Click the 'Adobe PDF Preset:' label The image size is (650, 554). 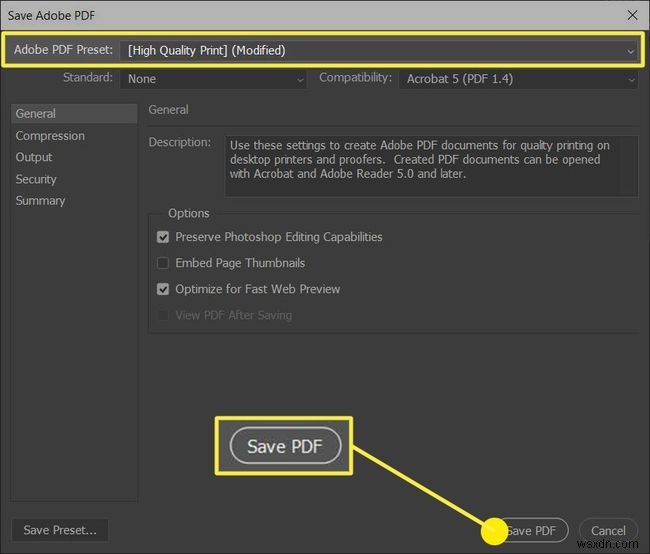[x=63, y=50]
